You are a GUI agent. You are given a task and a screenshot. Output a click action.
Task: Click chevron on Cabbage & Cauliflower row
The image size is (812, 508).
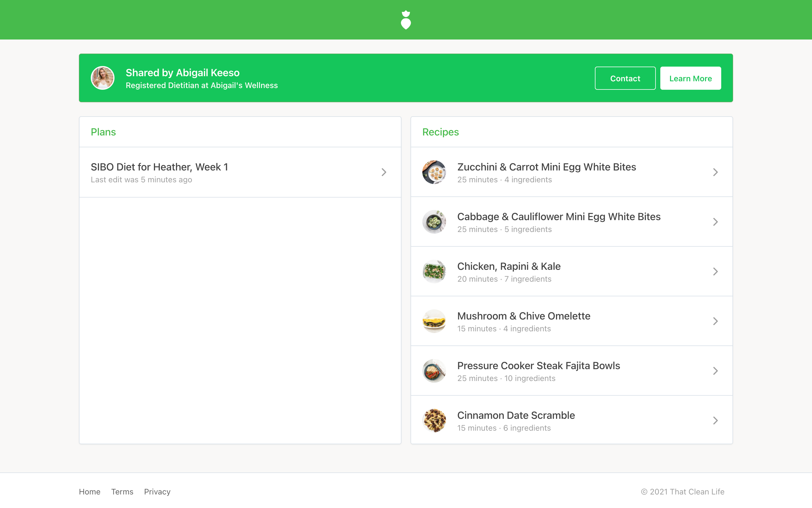[715, 222]
